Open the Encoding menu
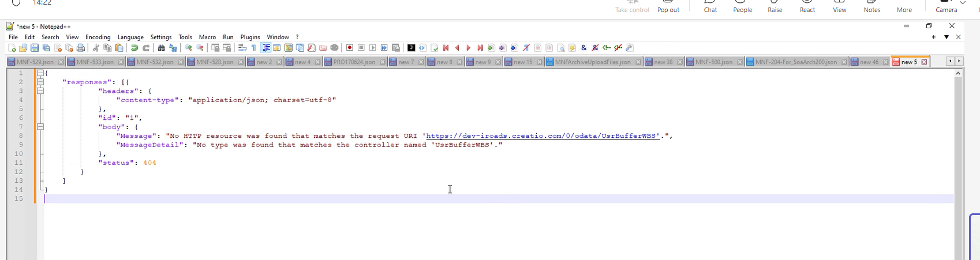The height and width of the screenshot is (260, 980). click(98, 37)
